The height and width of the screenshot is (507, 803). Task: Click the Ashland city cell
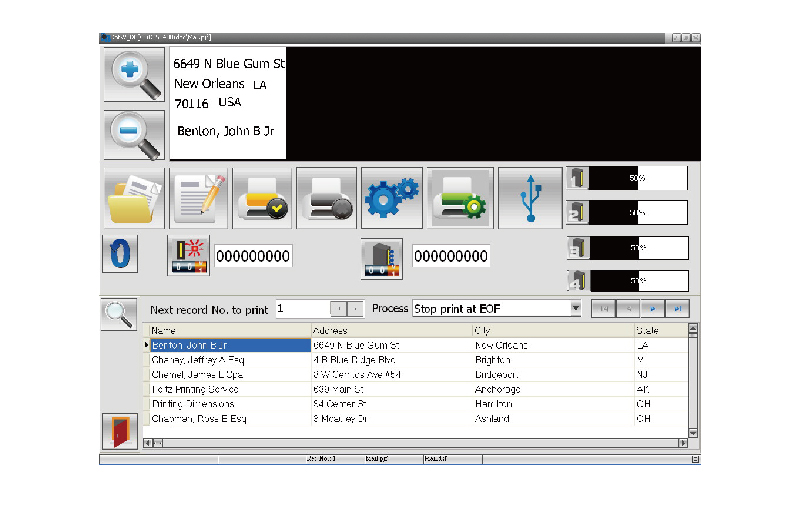(x=553, y=418)
